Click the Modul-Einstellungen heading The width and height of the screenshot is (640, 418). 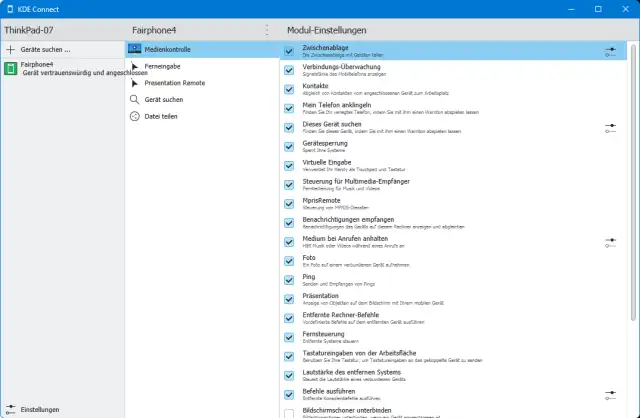click(327, 30)
